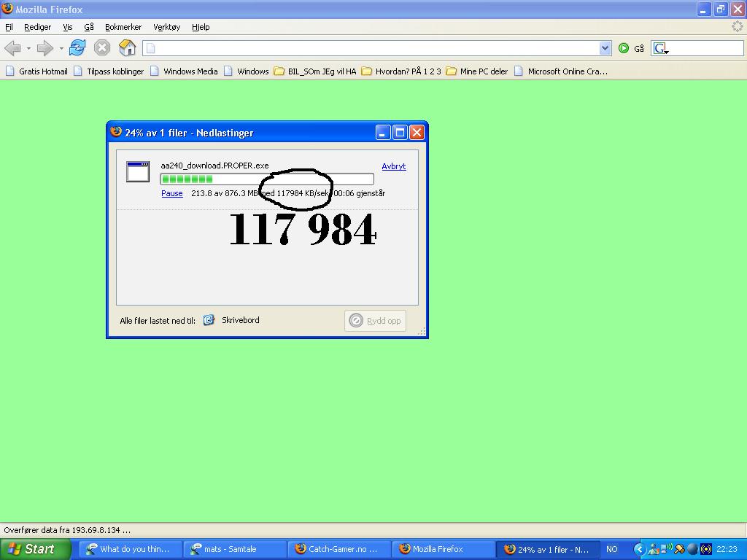Expand the address bar history dropdown
This screenshot has width=747, height=560.
[605, 48]
